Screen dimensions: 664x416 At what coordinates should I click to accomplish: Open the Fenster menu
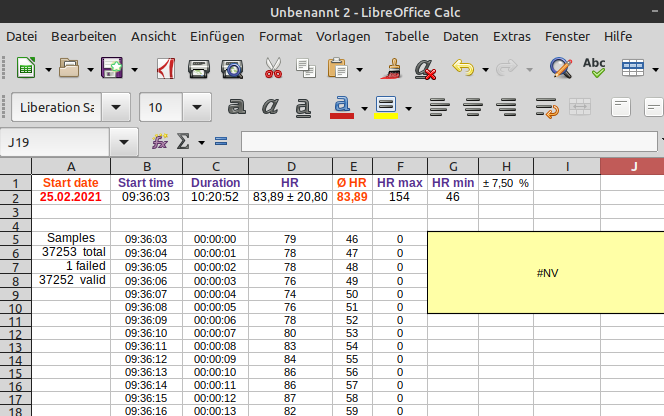(x=567, y=37)
